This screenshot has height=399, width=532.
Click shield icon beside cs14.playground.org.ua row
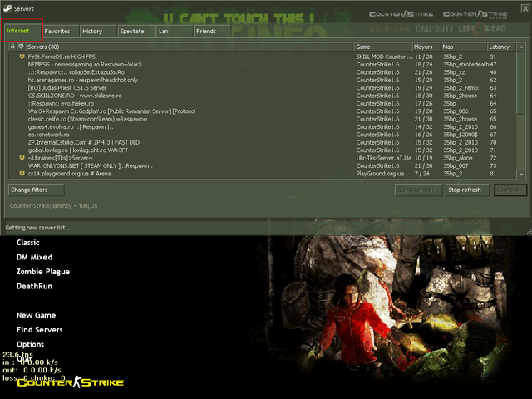(22, 174)
